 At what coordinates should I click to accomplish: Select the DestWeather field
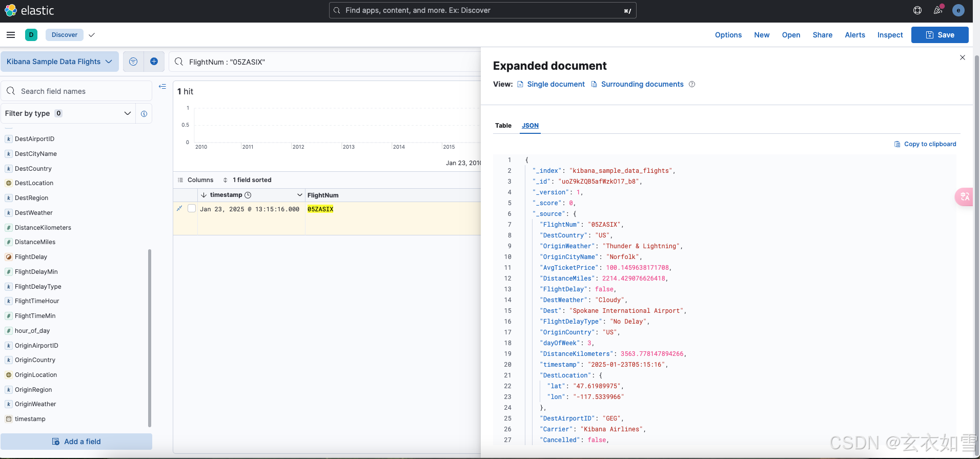(x=33, y=213)
